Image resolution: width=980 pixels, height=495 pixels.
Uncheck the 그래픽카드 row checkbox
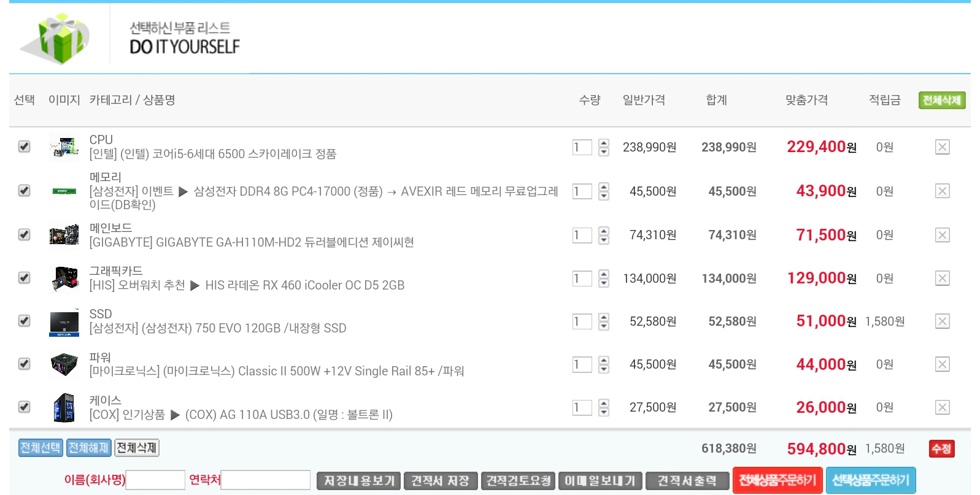[24, 278]
